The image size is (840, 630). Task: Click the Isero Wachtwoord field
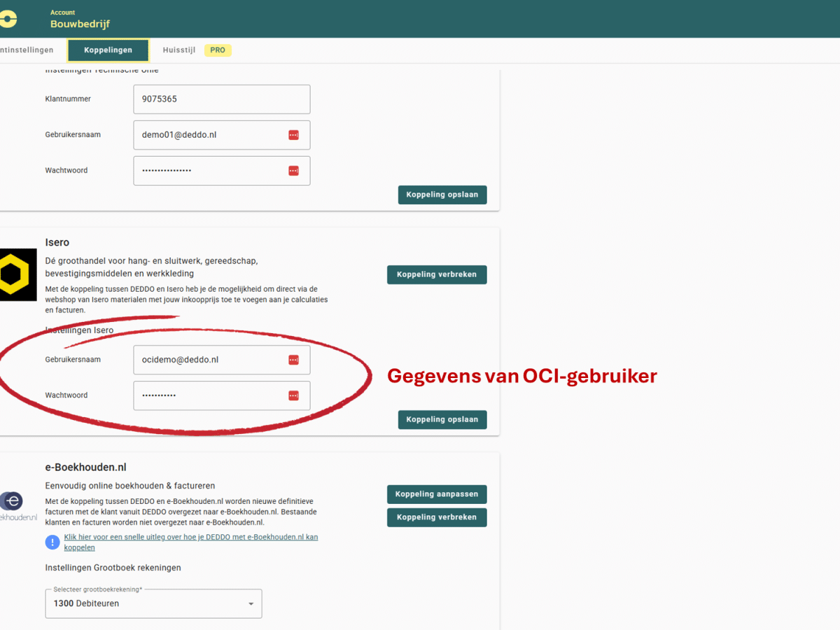point(222,395)
